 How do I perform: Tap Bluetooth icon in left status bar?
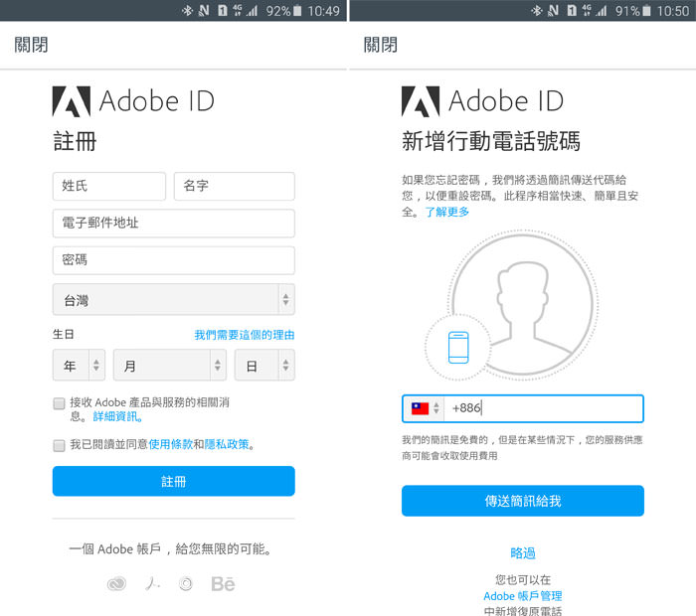187,10
